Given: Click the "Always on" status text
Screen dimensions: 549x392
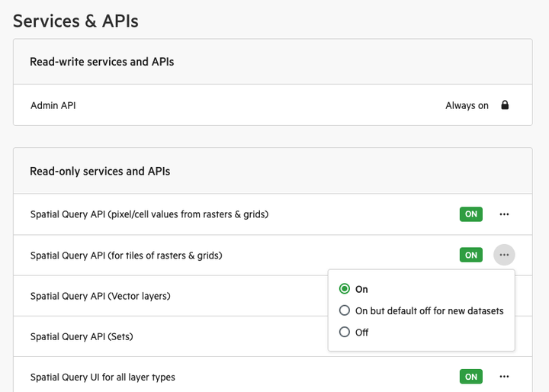Looking at the screenshot, I should click(467, 105).
